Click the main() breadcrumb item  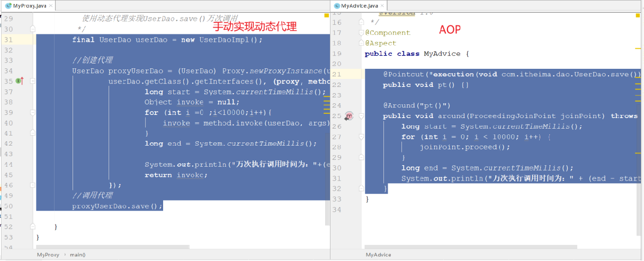77,255
